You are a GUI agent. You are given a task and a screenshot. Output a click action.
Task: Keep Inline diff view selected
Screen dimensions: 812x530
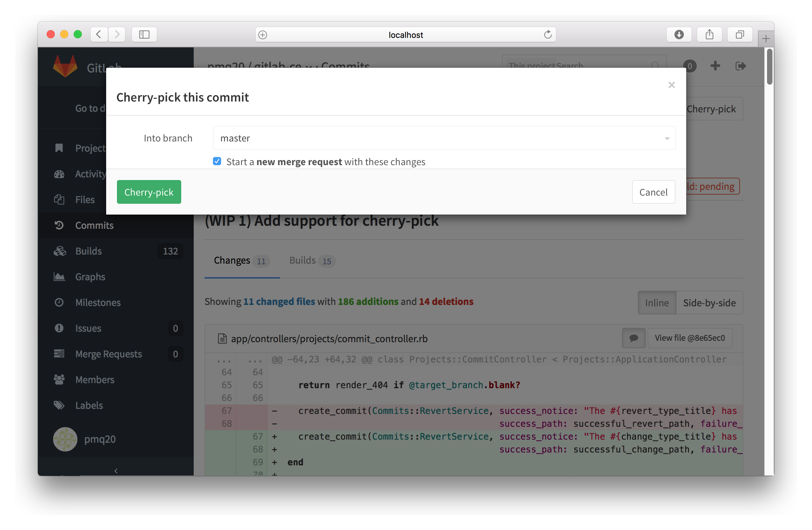click(x=656, y=303)
